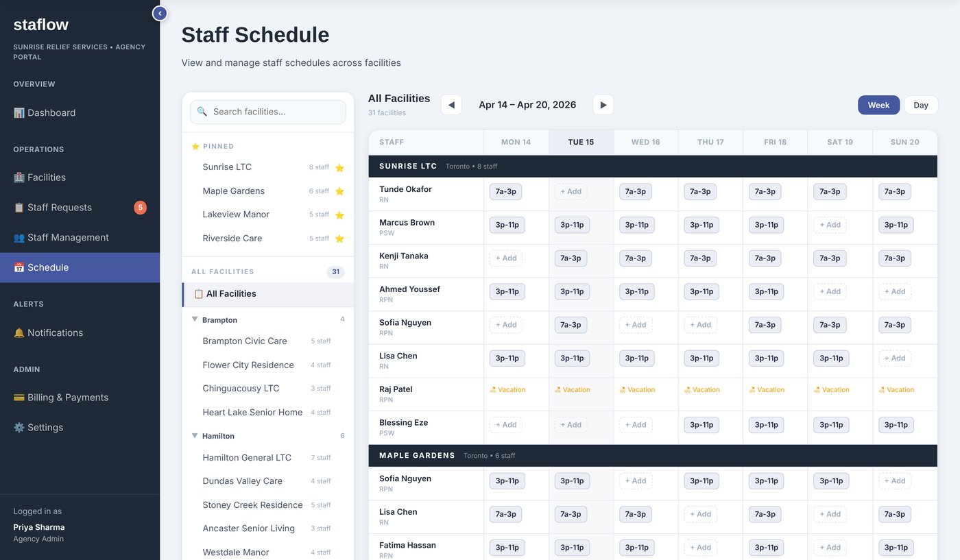960x560 pixels.
Task: Click the Maple Gardens group header row
Action: point(653,456)
